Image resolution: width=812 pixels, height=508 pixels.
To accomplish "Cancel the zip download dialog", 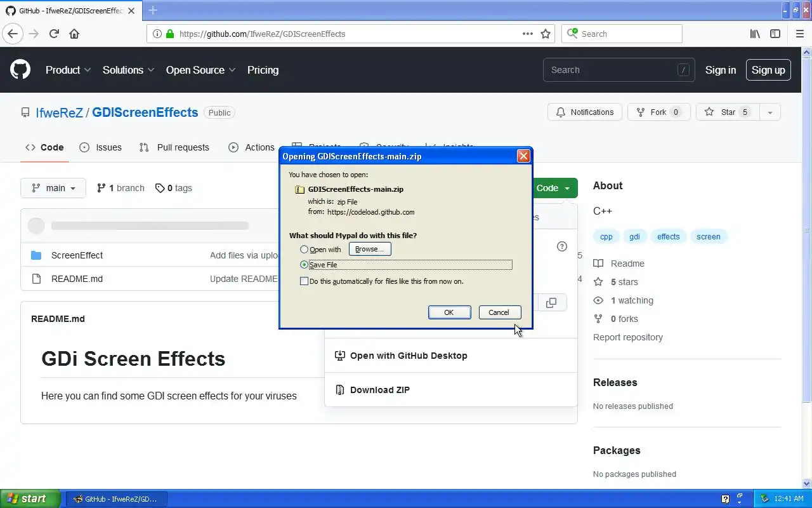I will pos(499,312).
